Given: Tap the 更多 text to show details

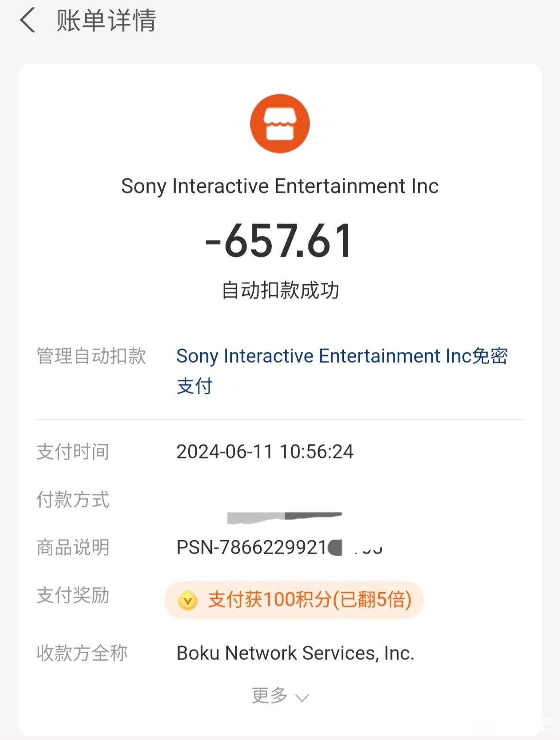Looking at the screenshot, I should [x=270, y=696].
